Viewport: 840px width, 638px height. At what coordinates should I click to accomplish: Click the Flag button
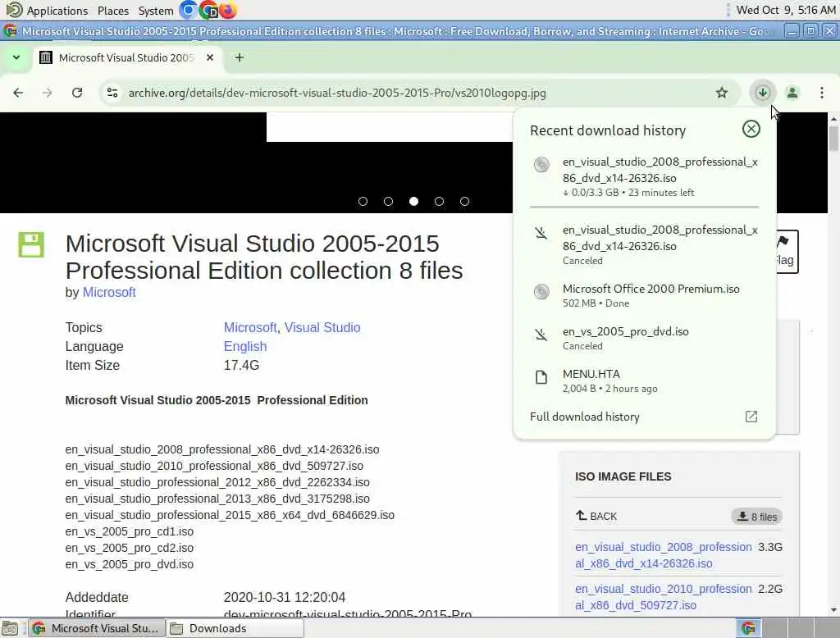[x=787, y=251]
